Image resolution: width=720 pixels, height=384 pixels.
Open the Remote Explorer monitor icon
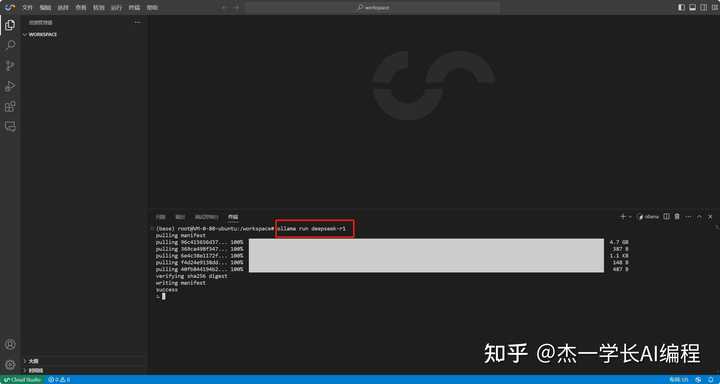click(10, 127)
